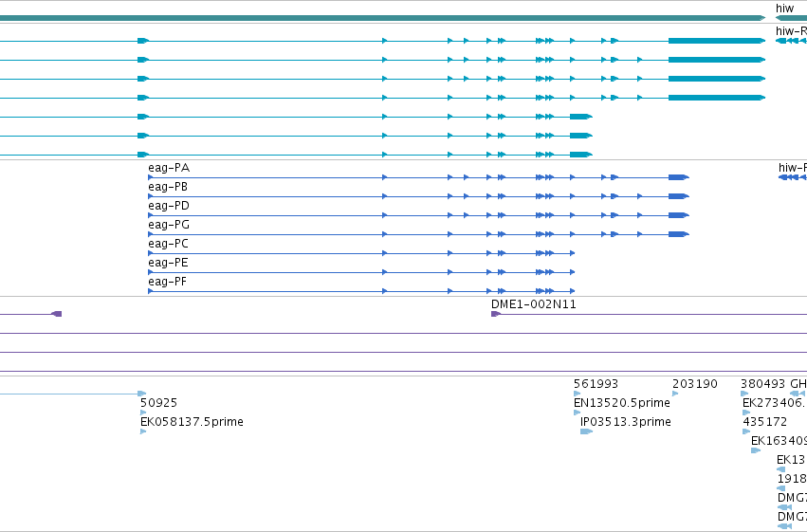The image size is (807, 532).
Task: Click the hiw-R transcript label
Action: [791, 31]
